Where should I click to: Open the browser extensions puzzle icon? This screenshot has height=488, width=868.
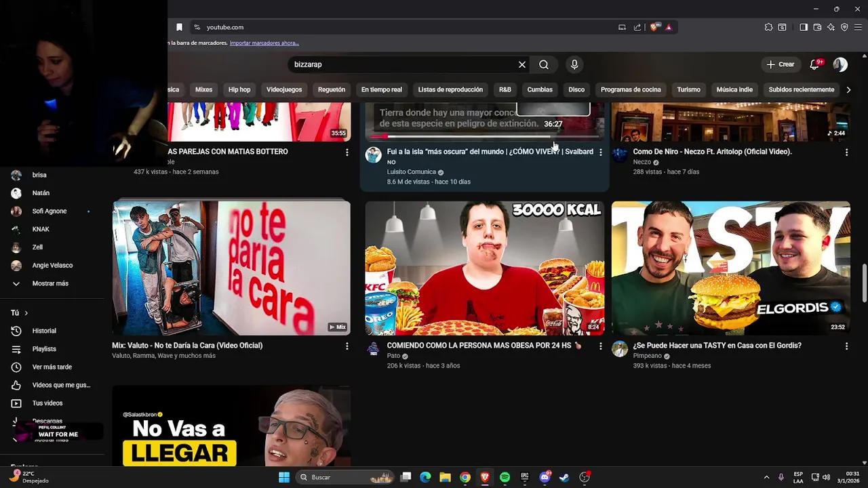[768, 27]
